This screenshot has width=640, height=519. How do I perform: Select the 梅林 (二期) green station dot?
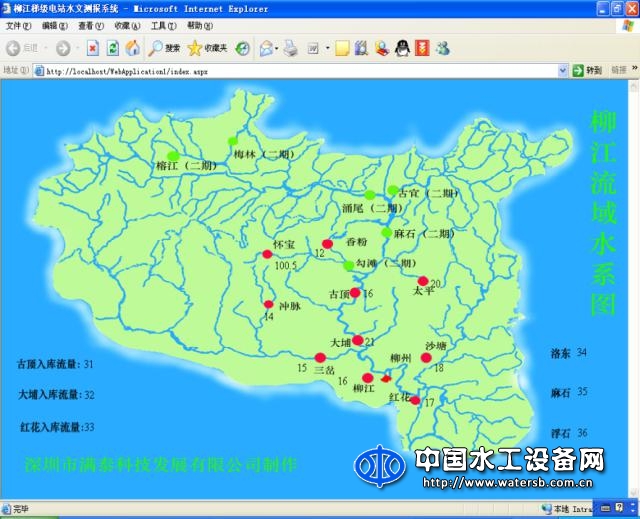point(233,141)
